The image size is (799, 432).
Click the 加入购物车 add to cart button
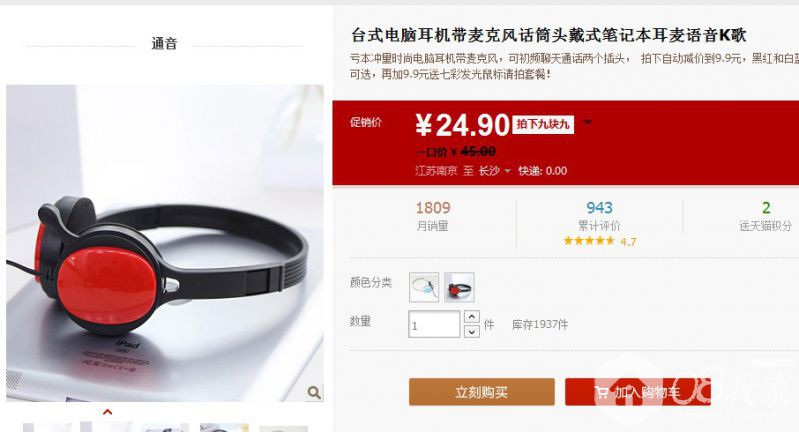tap(637, 392)
